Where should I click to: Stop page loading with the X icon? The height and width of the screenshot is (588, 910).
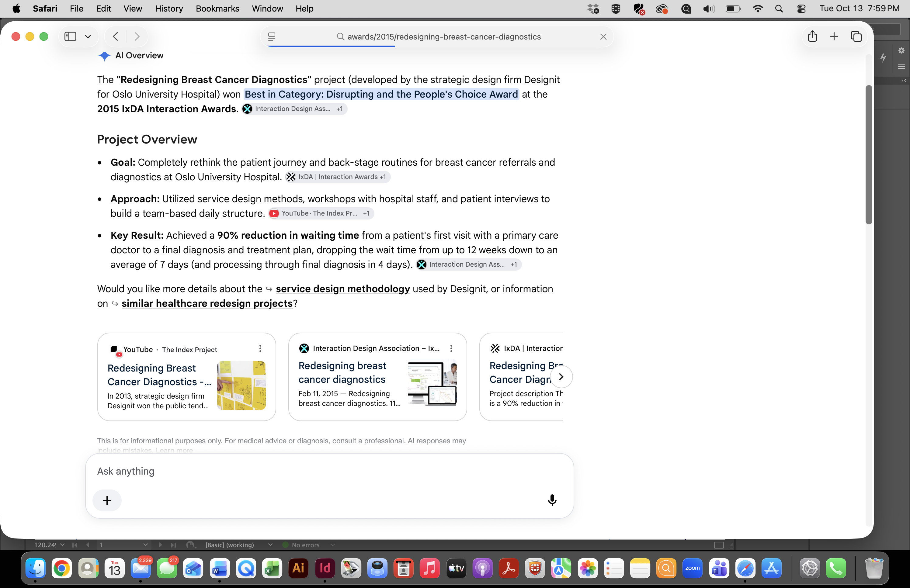[603, 37]
